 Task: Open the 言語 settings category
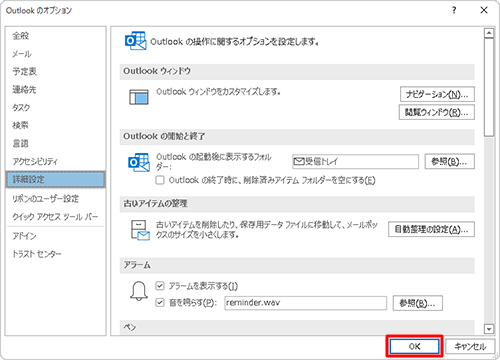(21, 143)
